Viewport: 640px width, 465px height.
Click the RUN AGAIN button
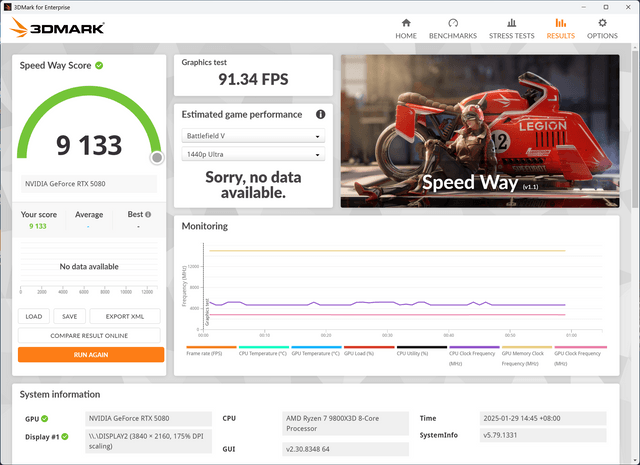pyautogui.click(x=91, y=355)
